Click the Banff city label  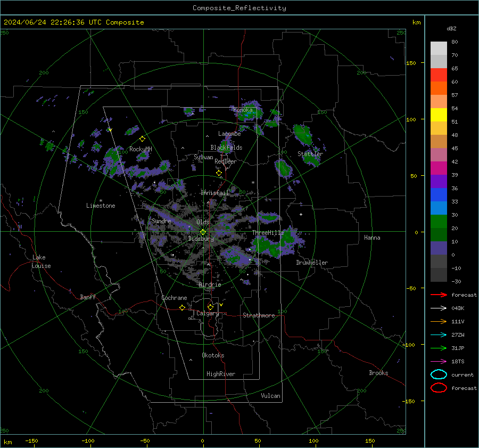pyautogui.click(x=88, y=297)
